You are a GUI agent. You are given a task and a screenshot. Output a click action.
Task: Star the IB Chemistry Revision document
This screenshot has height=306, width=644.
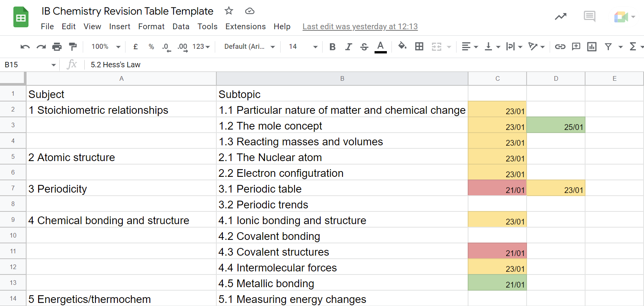(229, 11)
